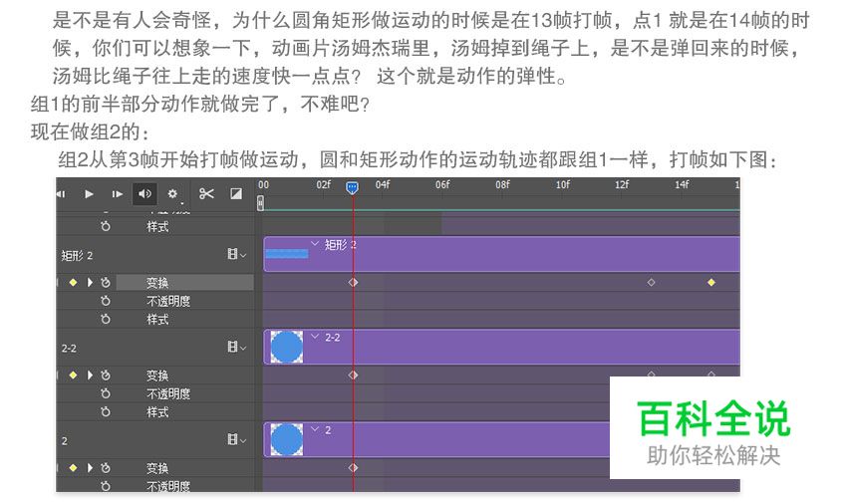The height and width of the screenshot is (504, 847).
Task: Click the 06f mark on the time ruler
Action: coord(442,184)
